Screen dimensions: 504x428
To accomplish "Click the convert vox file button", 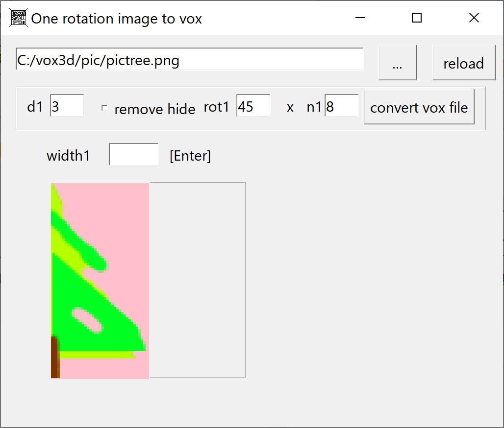I will pos(419,107).
